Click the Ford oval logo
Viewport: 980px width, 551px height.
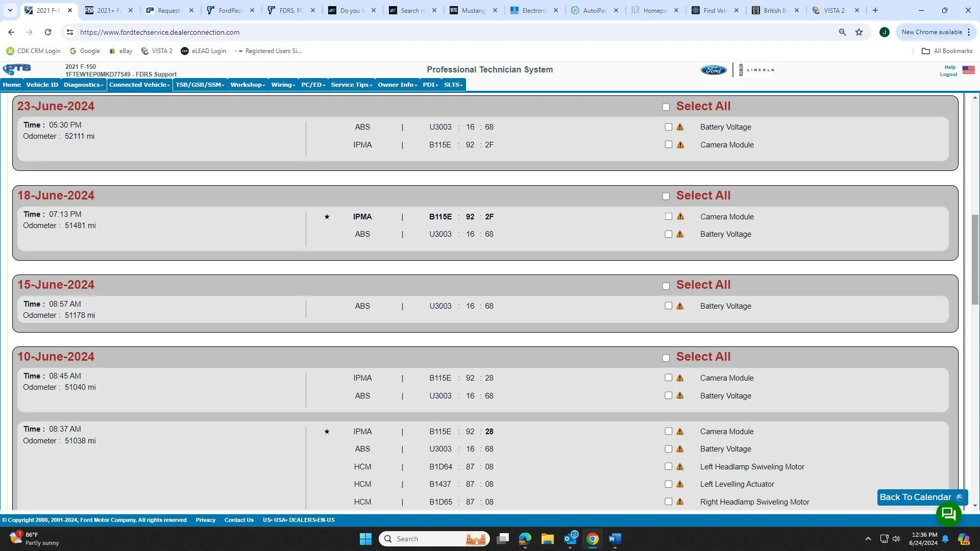[713, 70]
